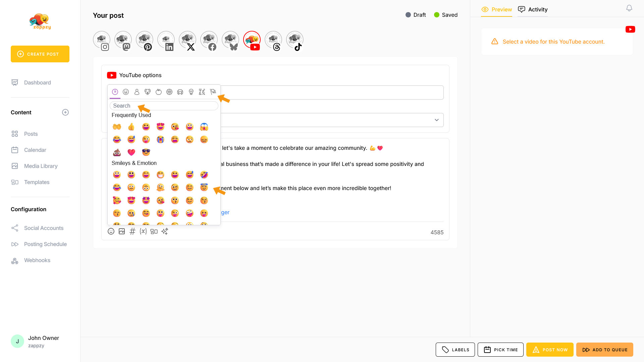Open the Pick Time scheduler
The image size is (644, 362).
pyautogui.click(x=500, y=350)
